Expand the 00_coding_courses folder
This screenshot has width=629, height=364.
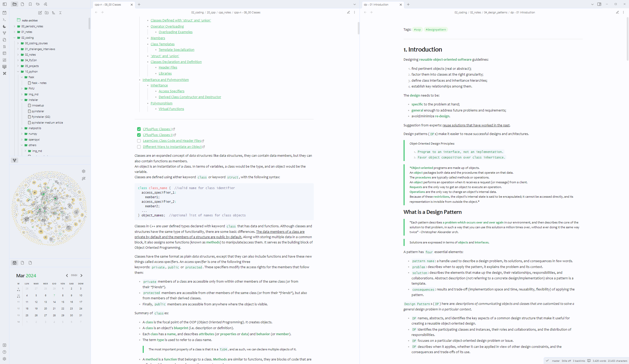point(18,43)
